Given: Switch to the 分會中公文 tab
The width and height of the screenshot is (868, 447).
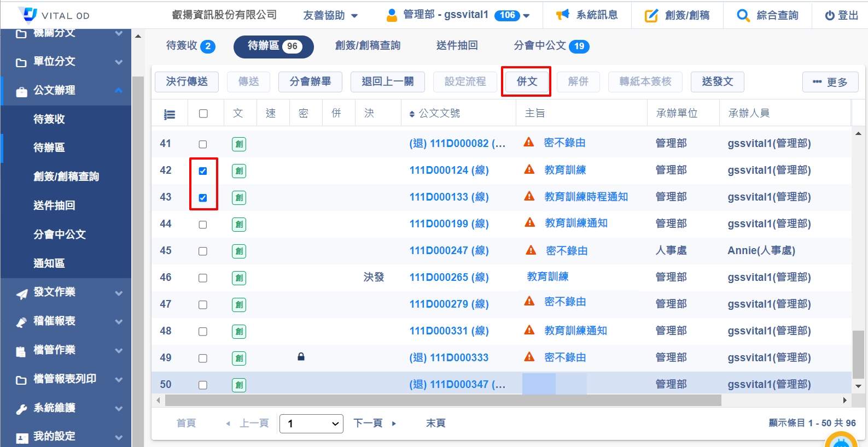Looking at the screenshot, I should click(x=551, y=46).
